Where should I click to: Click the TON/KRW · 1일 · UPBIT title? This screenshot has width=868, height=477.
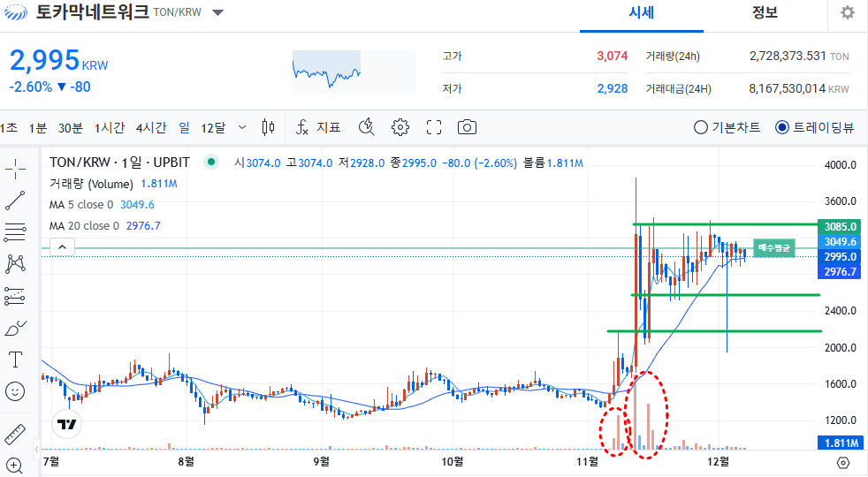click(x=119, y=163)
